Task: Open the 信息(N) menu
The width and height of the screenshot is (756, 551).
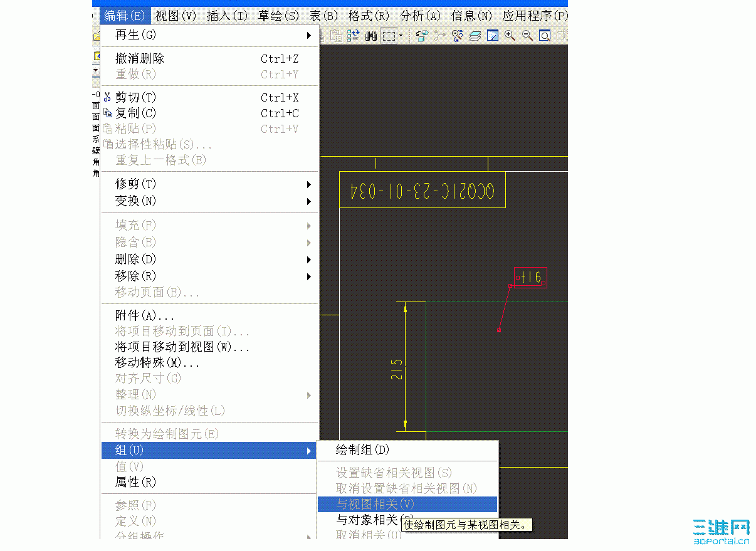Action: pos(471,16)
